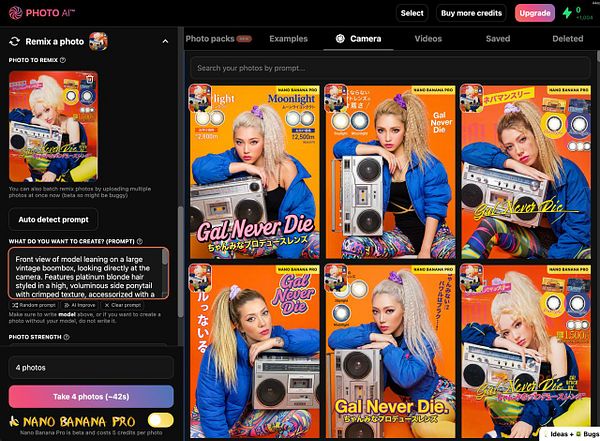This screenshot has height=441, width=600.
Task: Click the gallery scrollbar on right edge
Action: (x=597, y=58)
